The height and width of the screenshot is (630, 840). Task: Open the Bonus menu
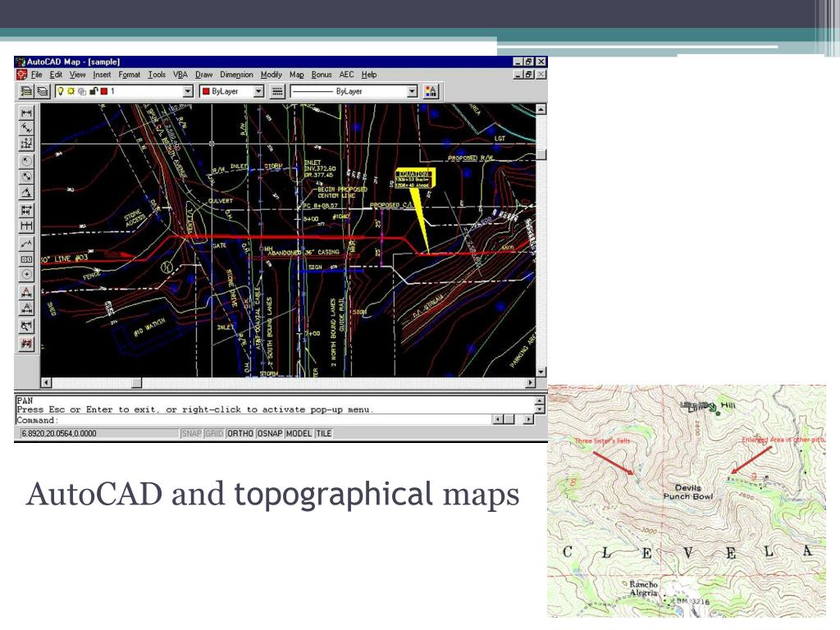pyautogui.click(x=322, y=75)
